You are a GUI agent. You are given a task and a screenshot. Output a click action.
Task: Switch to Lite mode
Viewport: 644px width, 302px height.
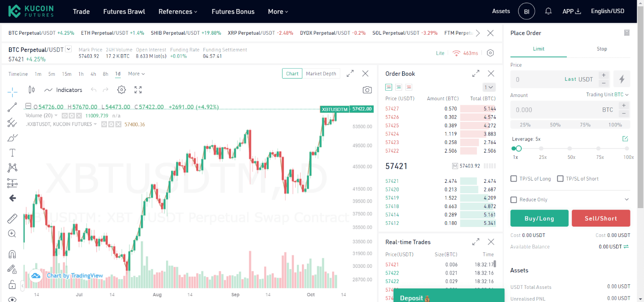(440, 53)
